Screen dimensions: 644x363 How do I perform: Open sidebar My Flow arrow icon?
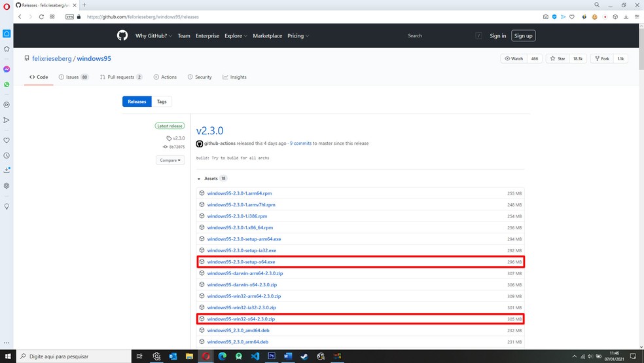(7, 120)
